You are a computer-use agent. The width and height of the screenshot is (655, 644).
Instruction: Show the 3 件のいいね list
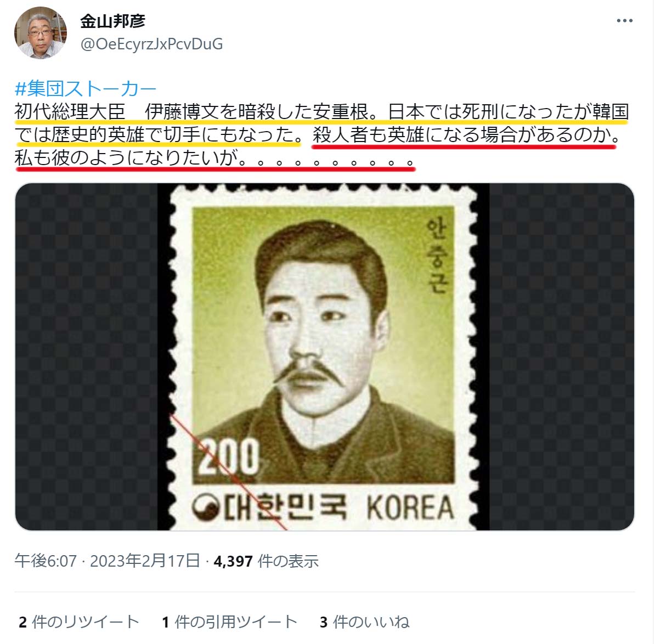coord(365,622)
